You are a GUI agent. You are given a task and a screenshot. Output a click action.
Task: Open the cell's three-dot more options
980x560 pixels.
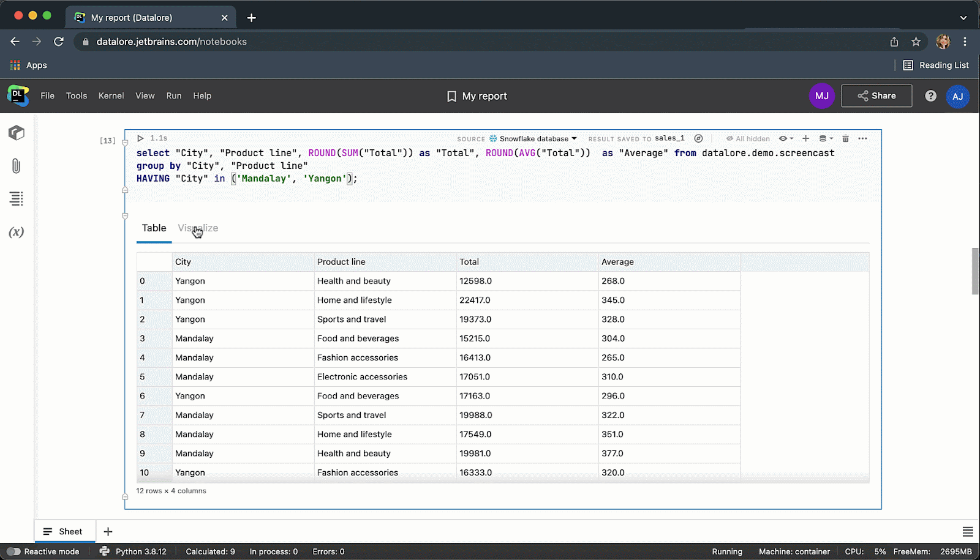[862, 138]
